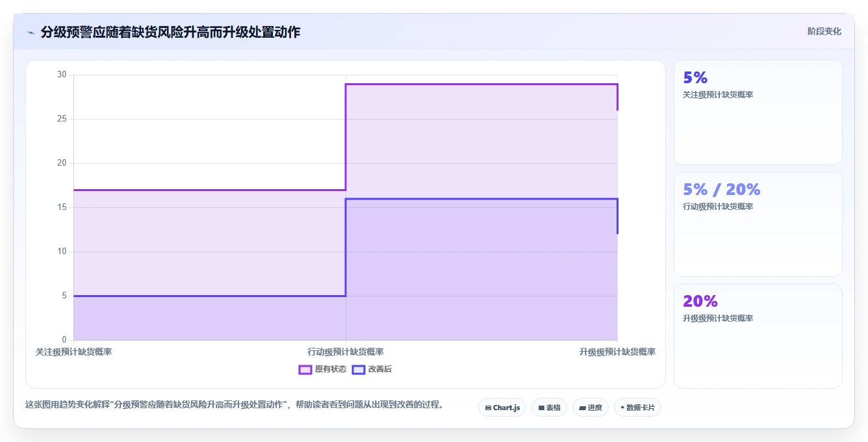
Task: Click the y-axis value 30
Action: click(62, 75)
